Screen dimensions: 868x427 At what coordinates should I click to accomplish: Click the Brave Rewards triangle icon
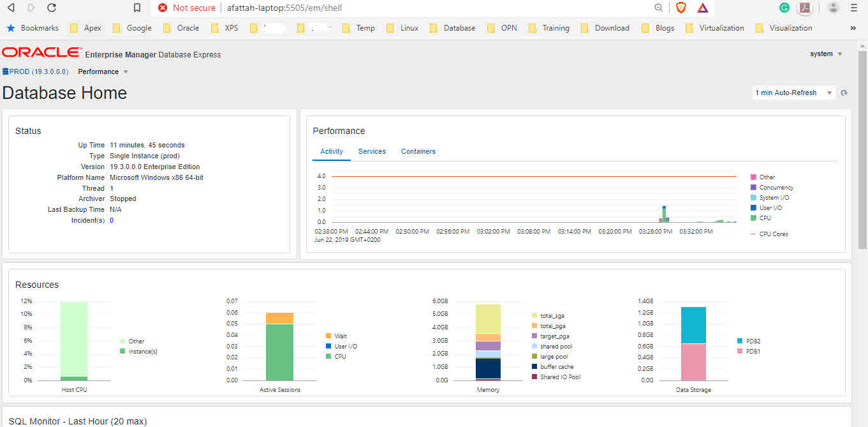pyautogui.click(x=703, y=8)
